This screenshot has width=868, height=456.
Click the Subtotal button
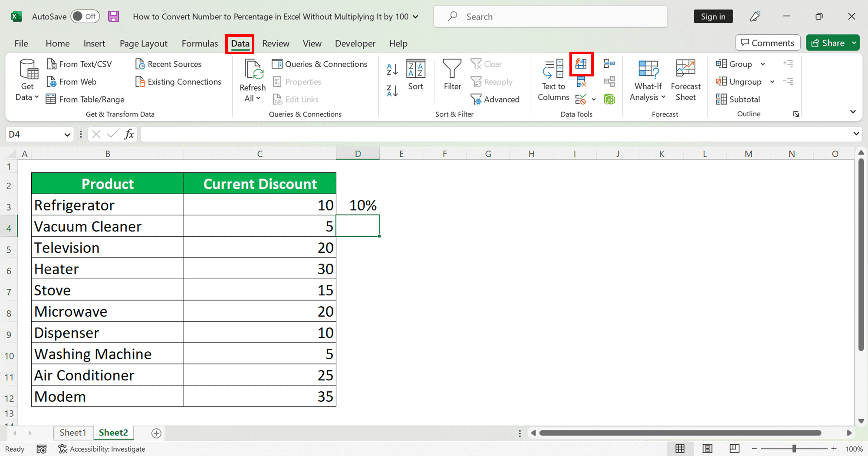738,99
